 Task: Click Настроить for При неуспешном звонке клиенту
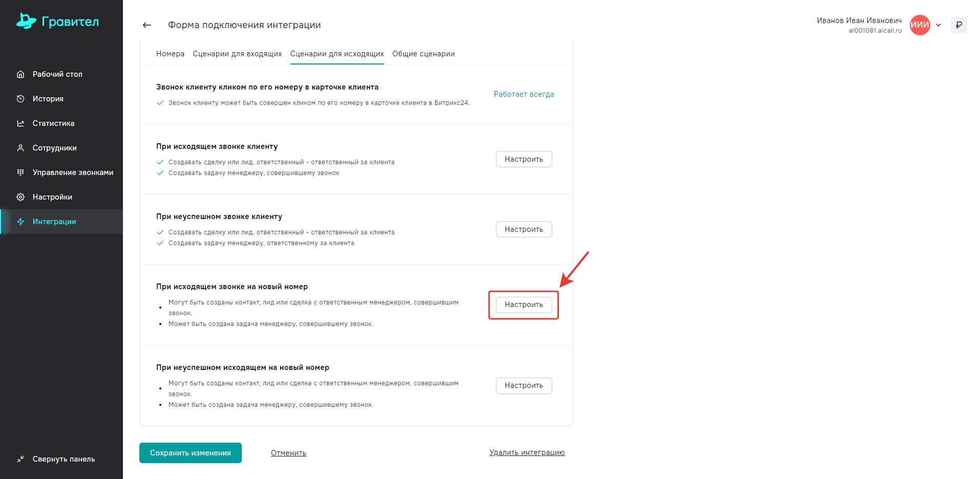coord(524,229)
